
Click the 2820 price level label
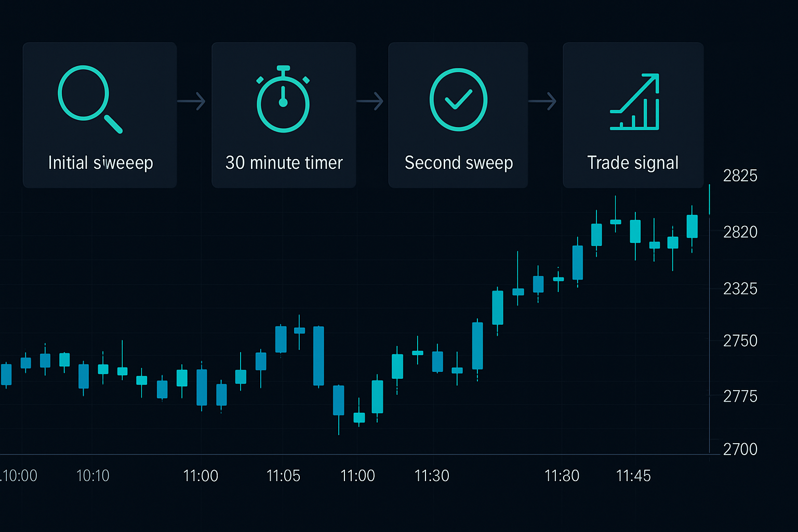[740, 232]
